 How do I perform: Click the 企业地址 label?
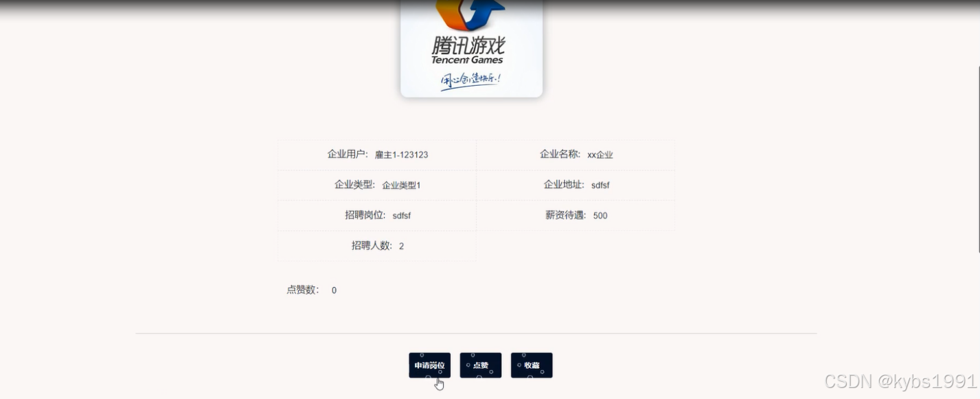(565, 185)
